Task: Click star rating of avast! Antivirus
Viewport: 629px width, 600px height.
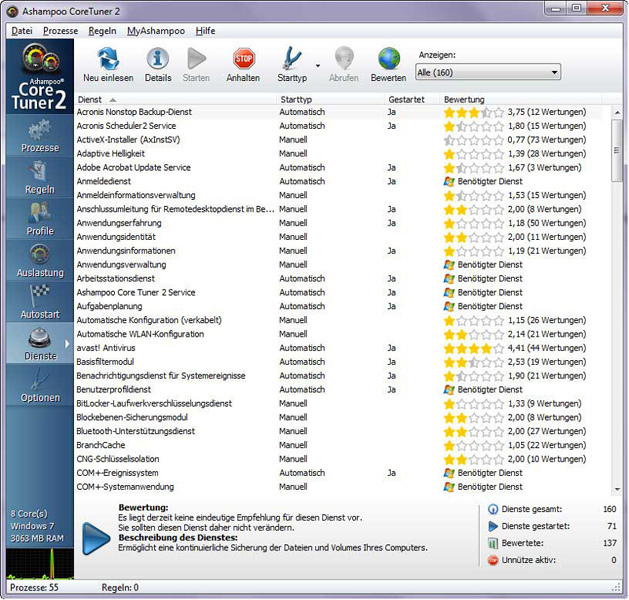Action: [474, 348]
